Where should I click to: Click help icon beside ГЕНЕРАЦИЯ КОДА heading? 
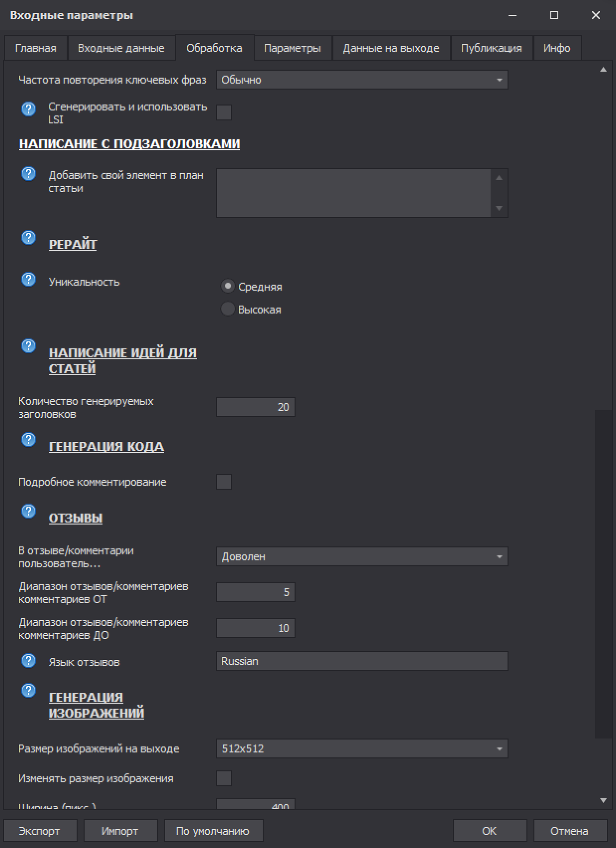coord(28,439)
